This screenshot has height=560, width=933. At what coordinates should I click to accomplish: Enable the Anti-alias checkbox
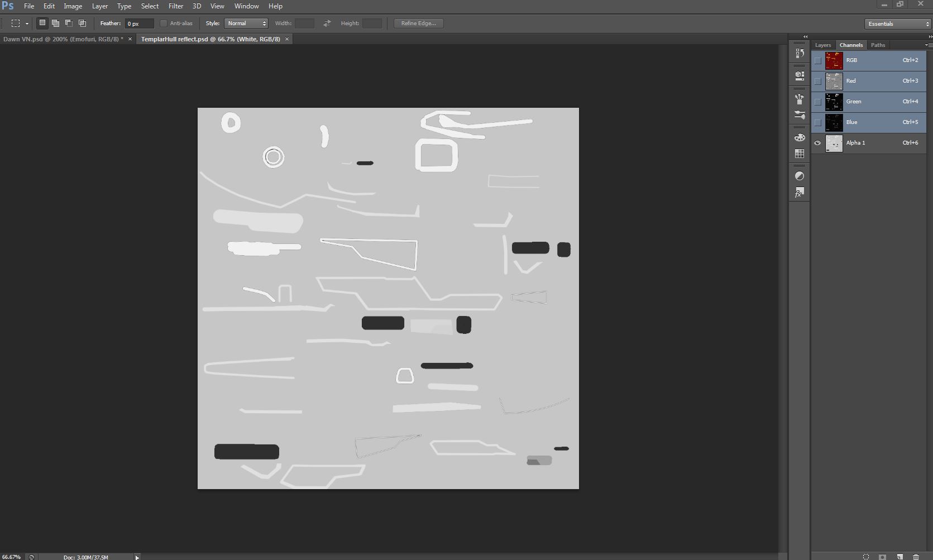pyautogui.click(x=164, y=23)
